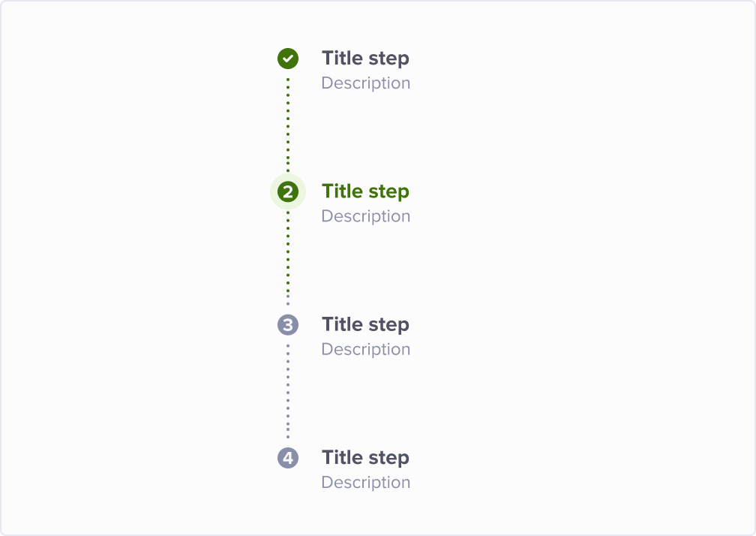Open the Title step beside the checkmark
The image size is (756, 536).
pyautogui.click(x=365, y=59)
